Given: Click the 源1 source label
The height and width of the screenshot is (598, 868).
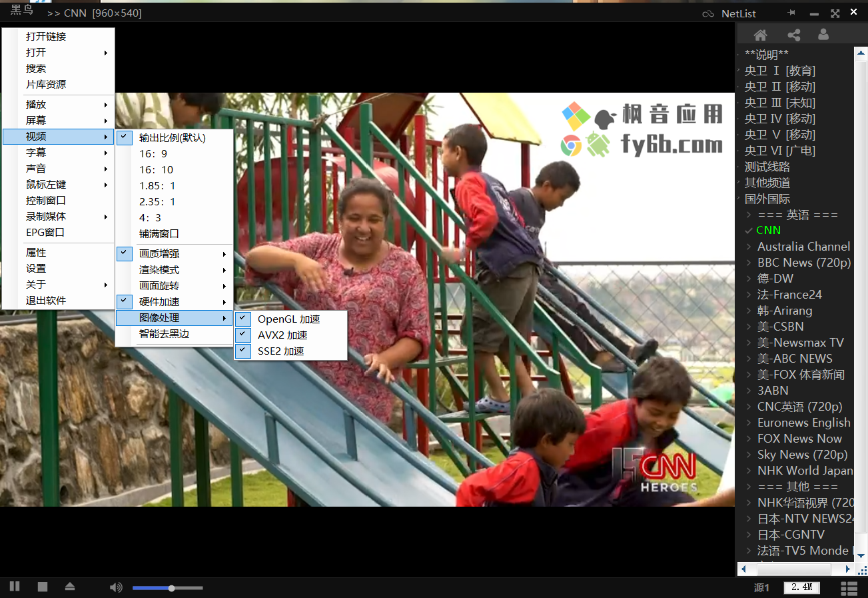Looking at the screenshot, I should pyautogui.click(x=761, y=587).
